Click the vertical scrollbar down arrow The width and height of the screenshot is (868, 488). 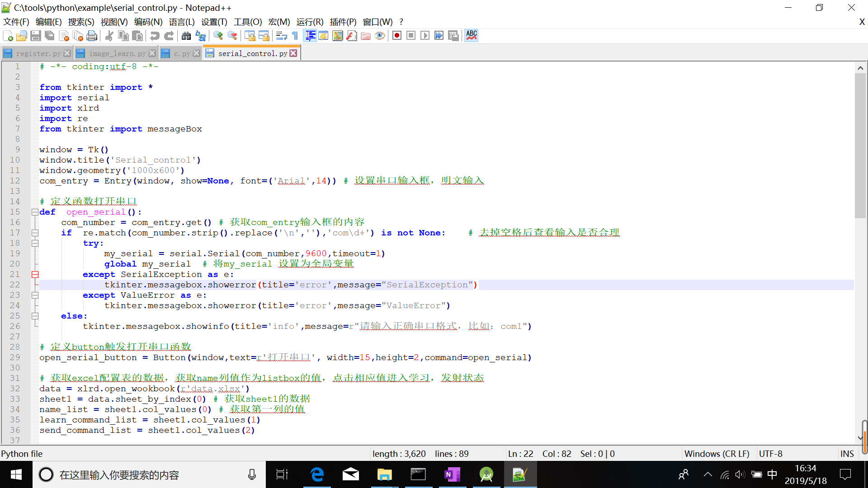pyautogui.click(x=860, y=437)
